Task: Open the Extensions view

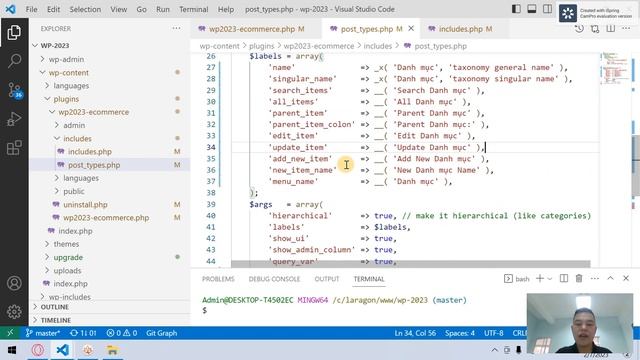Action: click(x=14, y=148)
